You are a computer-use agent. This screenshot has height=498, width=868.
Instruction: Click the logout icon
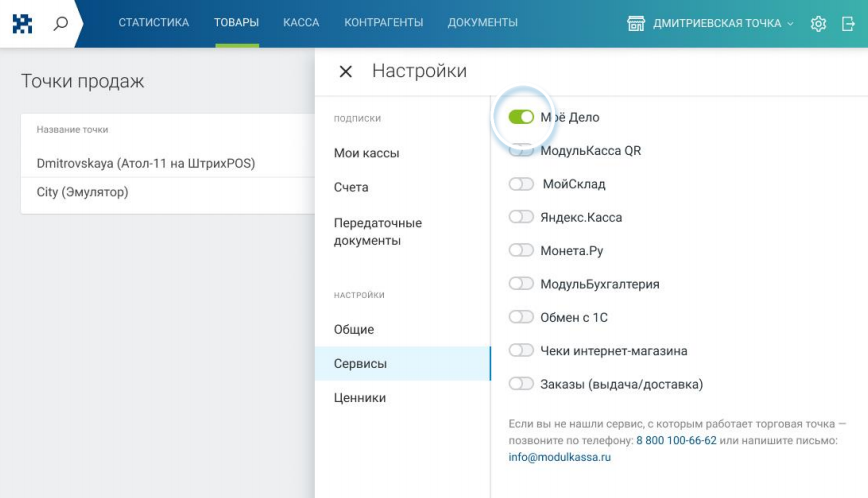[848, 23]
